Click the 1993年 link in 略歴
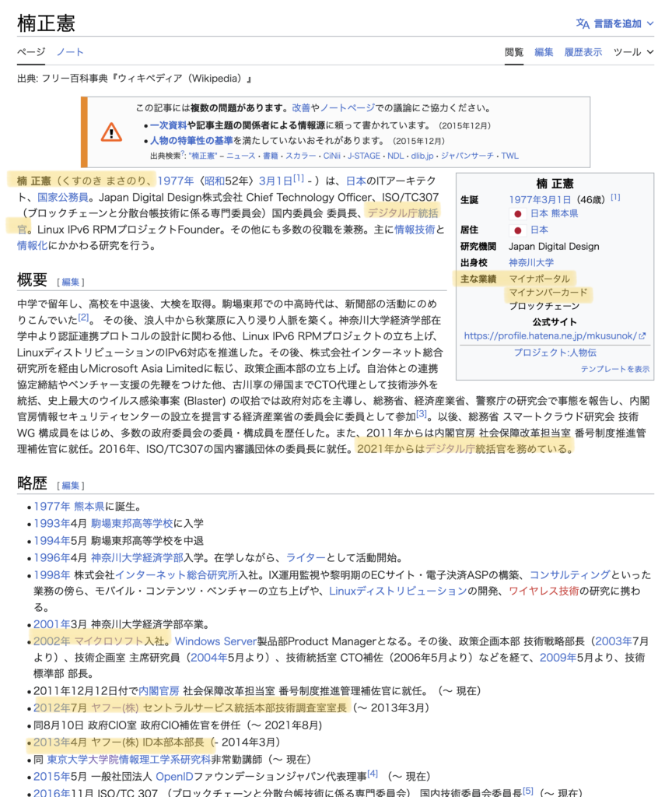The width and height of the screenshot is (672, 797). (51, 523)
